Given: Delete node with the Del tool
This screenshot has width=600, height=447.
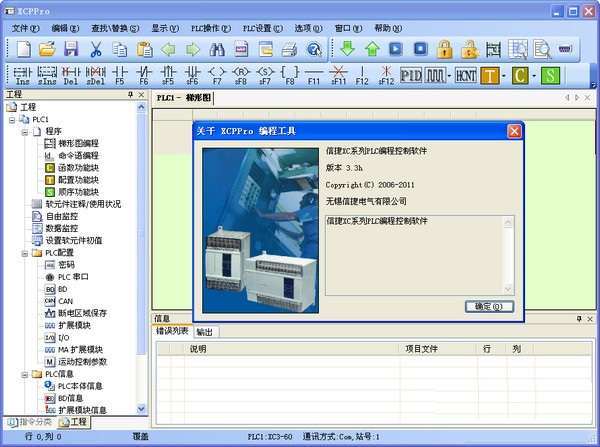Looking at the screenshot, I should point(71,75).
